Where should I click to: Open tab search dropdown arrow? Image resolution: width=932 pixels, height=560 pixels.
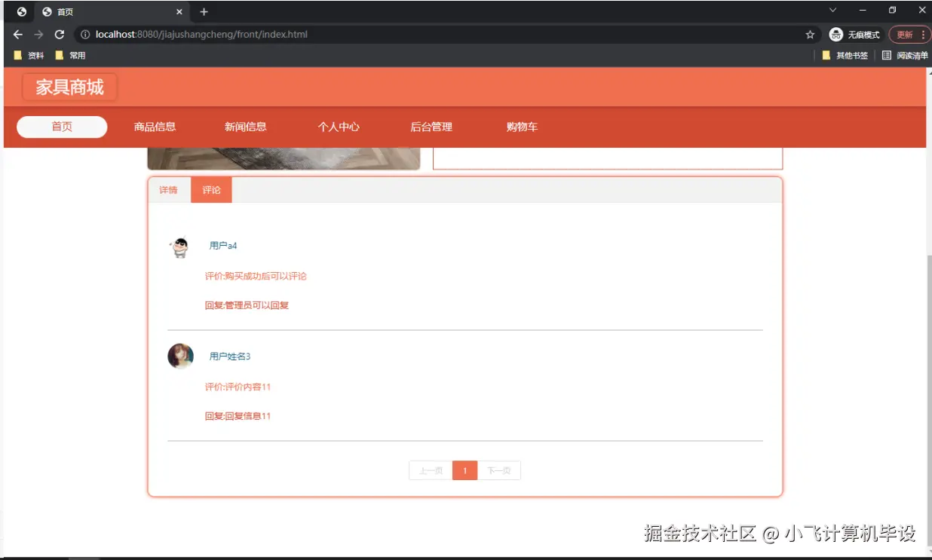point(833,11)
